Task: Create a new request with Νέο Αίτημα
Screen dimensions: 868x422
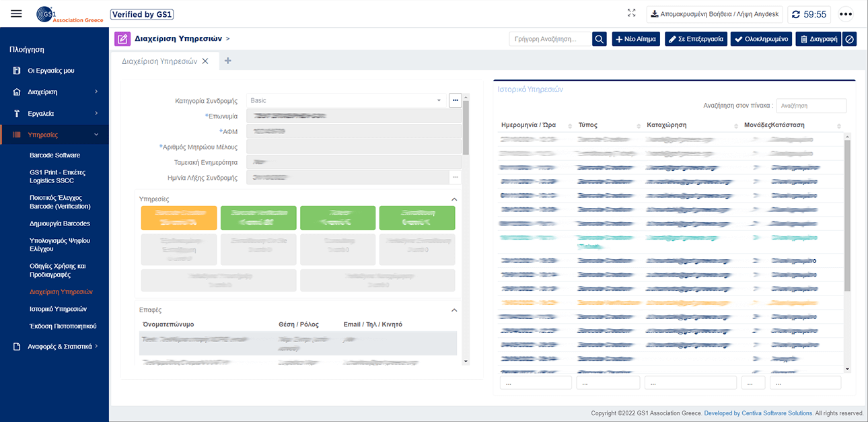Action: [635, 39]
